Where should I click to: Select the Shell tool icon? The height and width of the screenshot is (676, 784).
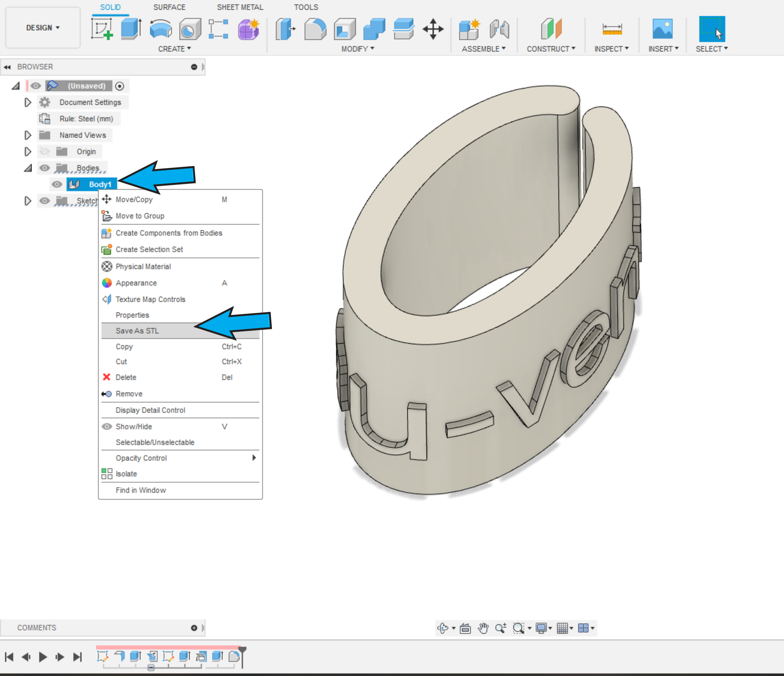(x=344, y=29)
